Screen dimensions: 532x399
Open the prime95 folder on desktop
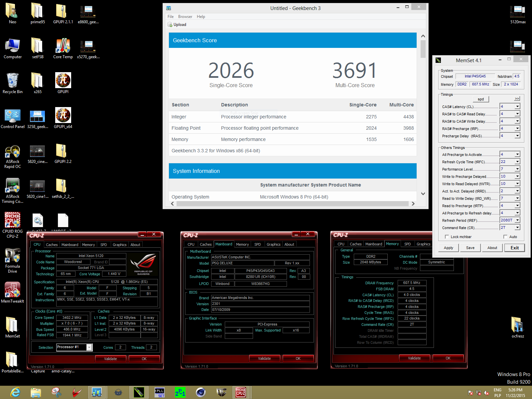point(38,13)
